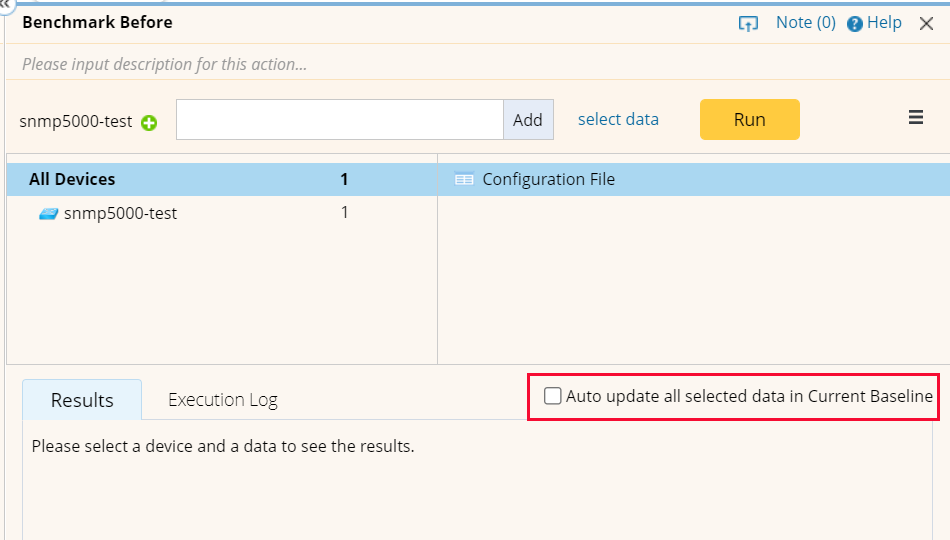Switch to the Execution Log tab

point(222,400)
